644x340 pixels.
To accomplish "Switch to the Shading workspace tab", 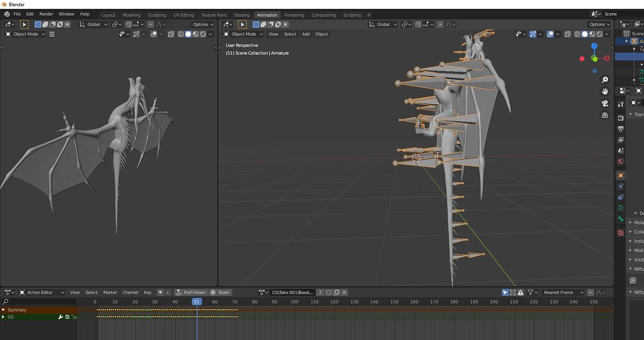I will 242,14.
